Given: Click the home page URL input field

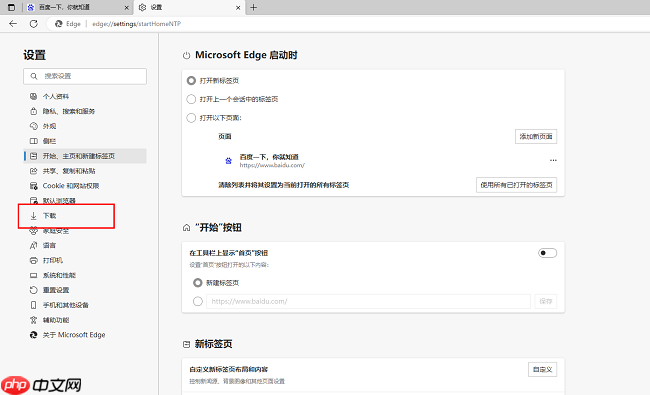Looking at the screenshot, I should click(369, 301).
